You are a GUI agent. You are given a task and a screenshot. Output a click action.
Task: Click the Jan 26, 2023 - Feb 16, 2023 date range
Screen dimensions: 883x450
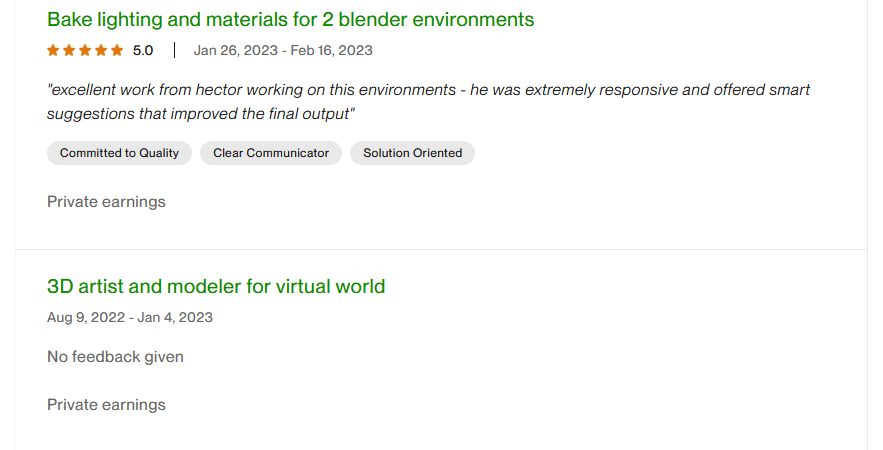tap(283, 50)
